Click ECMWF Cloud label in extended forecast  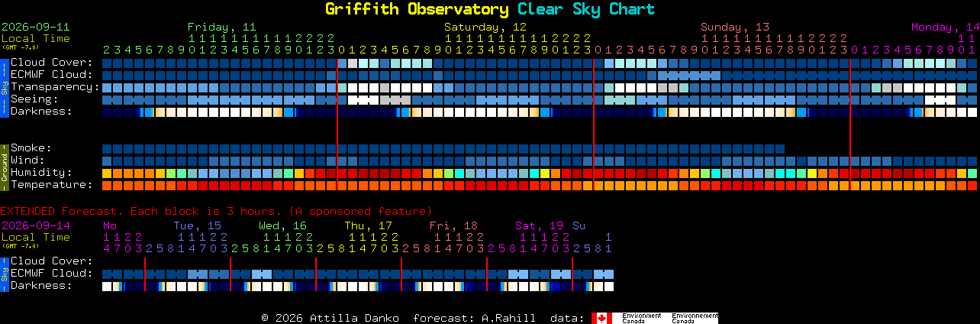coord(52,273)
